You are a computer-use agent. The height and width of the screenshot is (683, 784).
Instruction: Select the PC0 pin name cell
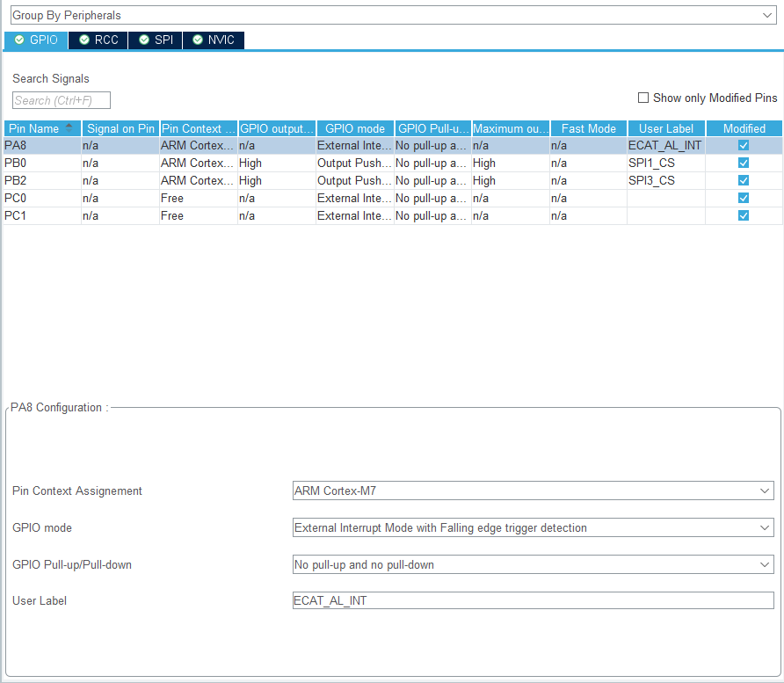(42, 198)
